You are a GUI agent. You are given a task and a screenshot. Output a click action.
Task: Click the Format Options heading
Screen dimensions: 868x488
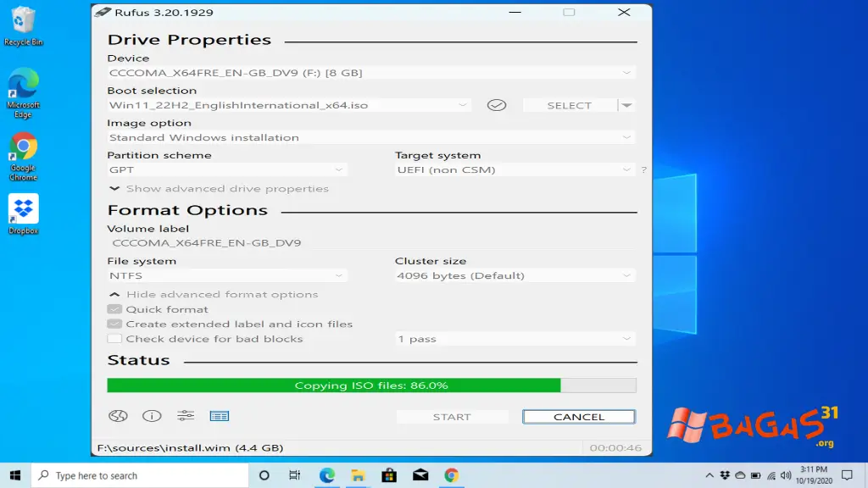point(187,210)
